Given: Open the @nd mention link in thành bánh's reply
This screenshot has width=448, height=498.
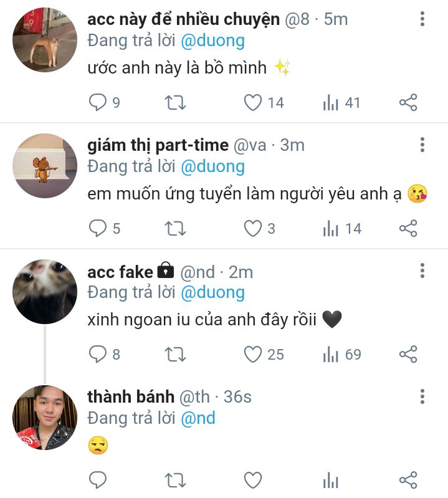Looking at the screenshot, I should [198, 418].
